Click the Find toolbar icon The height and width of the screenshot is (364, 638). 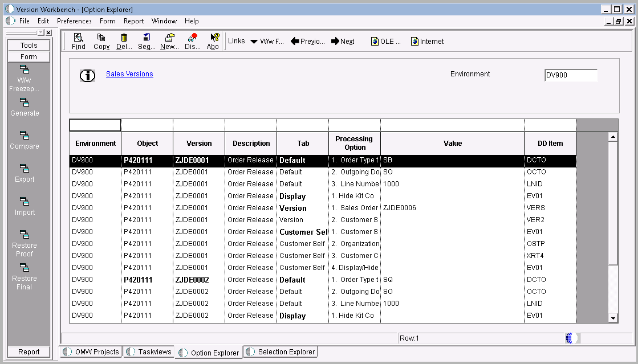point(78,41)
